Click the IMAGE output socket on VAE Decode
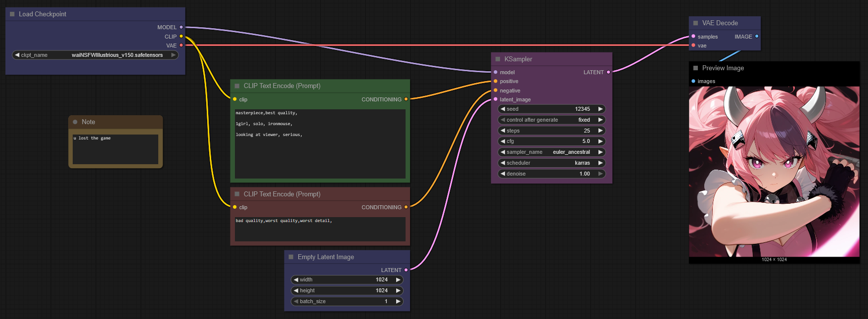 (757, 37)
